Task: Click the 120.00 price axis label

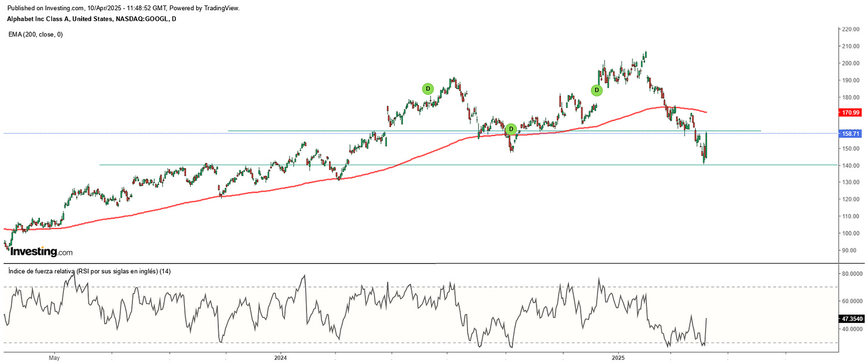Action: click(851, 199)
